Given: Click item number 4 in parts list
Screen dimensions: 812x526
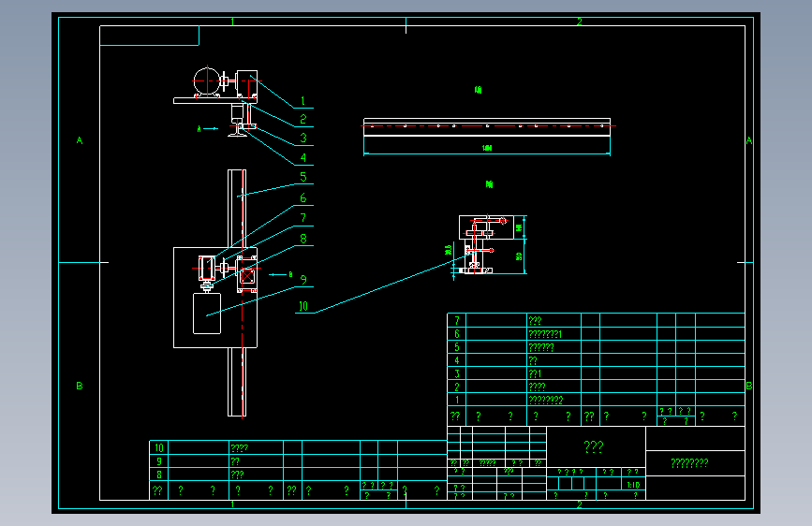Looking at the screenshot, I should (457, 360).
